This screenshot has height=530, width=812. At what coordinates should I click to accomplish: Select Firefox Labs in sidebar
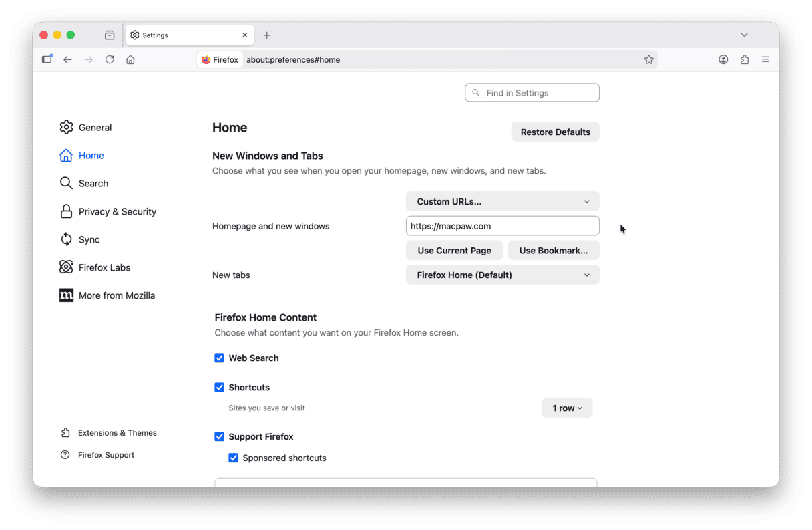(104, 267)
